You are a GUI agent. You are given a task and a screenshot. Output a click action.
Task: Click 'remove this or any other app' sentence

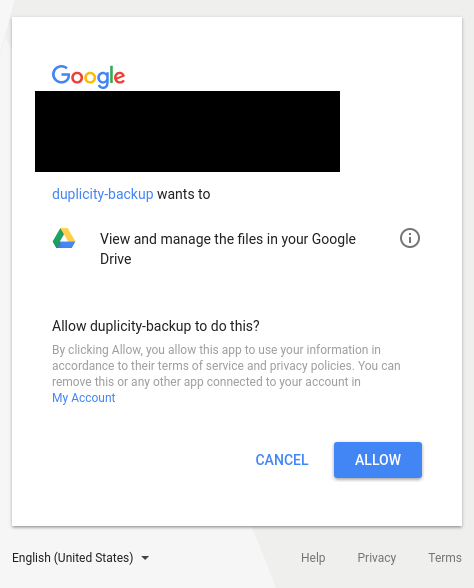point(128,382)
